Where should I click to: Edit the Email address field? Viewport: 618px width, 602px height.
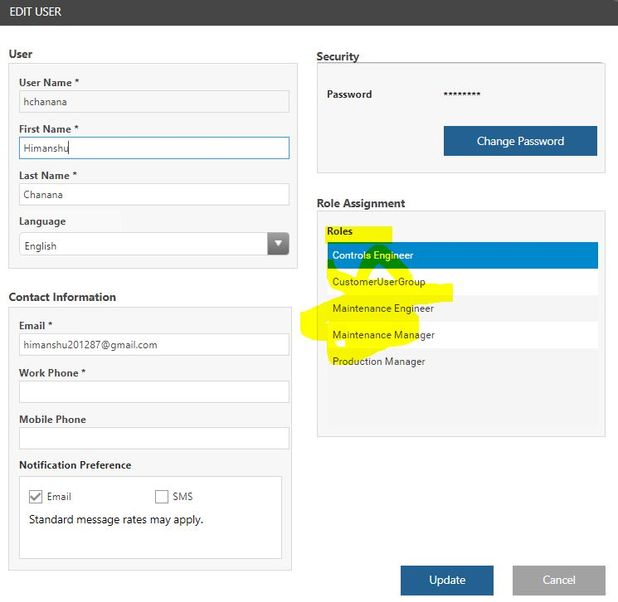pos(154,344)
